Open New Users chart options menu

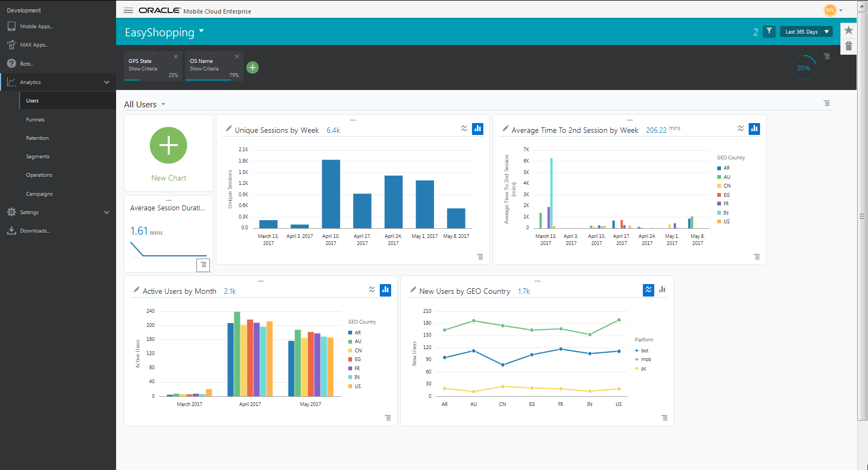[665, 418]
